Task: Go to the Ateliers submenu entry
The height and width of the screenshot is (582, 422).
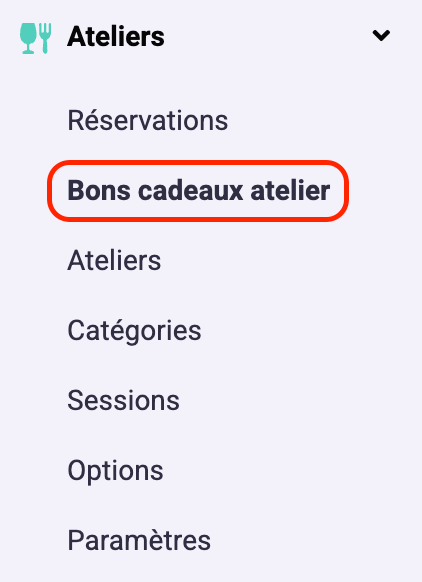Action: click(114, 261)
